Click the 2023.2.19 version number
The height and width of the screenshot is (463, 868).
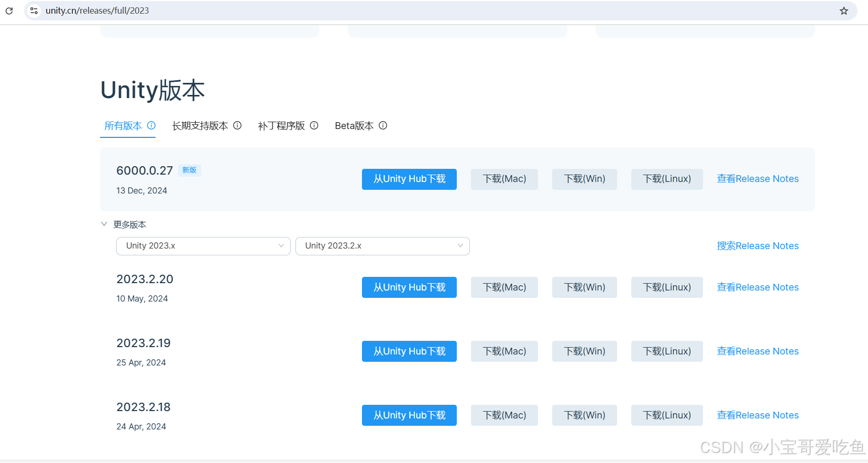tap(144, 343)
